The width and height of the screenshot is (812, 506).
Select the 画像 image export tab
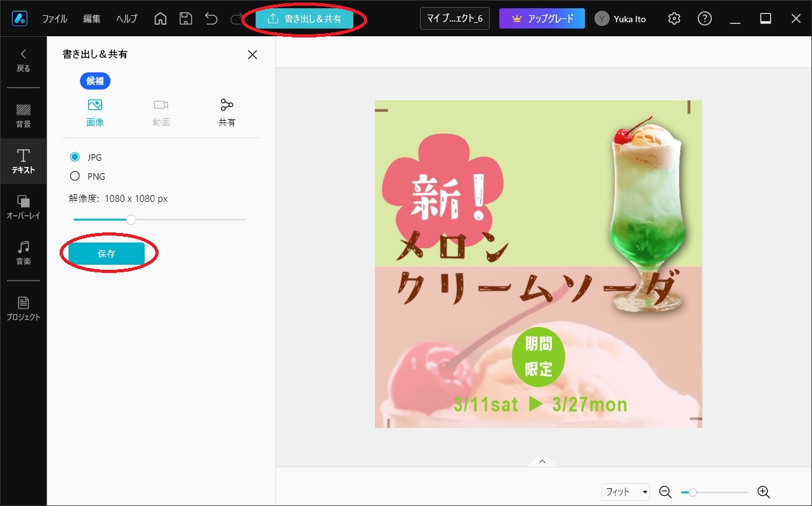tap(95, 112)
